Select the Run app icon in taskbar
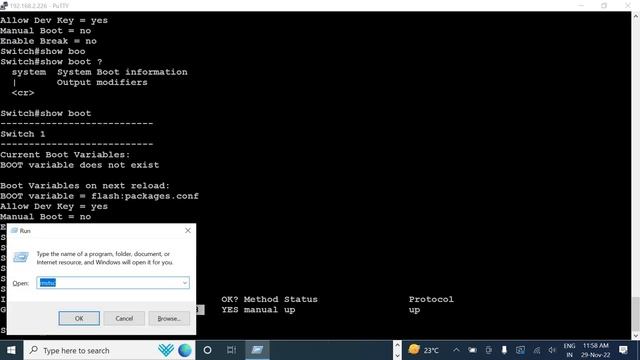The image size is (640, 360). point(257,350)
